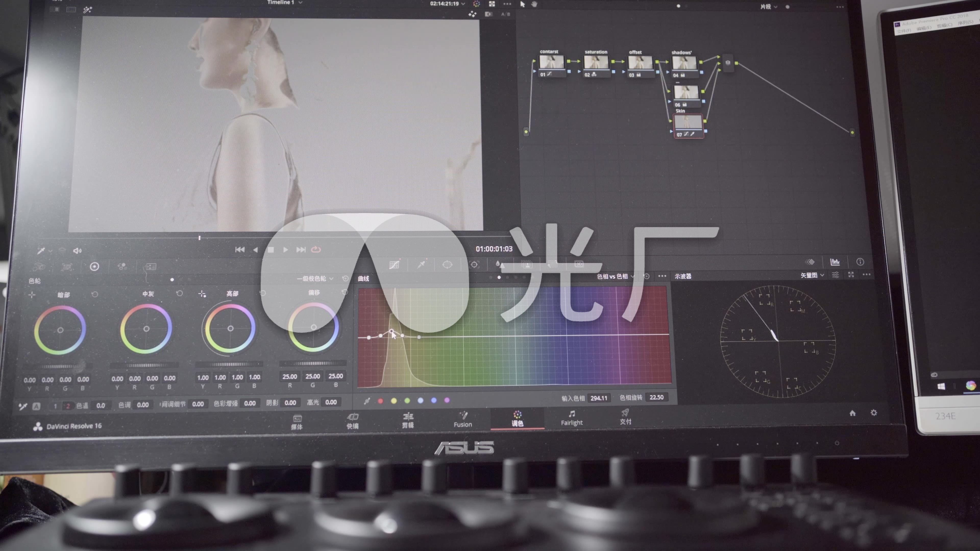Reset the 中灰 color wheel
980x551 pixels.
(x=180, y=293)
